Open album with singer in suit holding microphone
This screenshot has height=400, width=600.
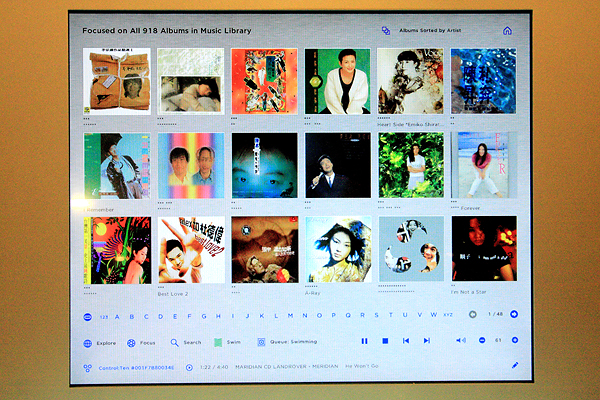[338, 165]
